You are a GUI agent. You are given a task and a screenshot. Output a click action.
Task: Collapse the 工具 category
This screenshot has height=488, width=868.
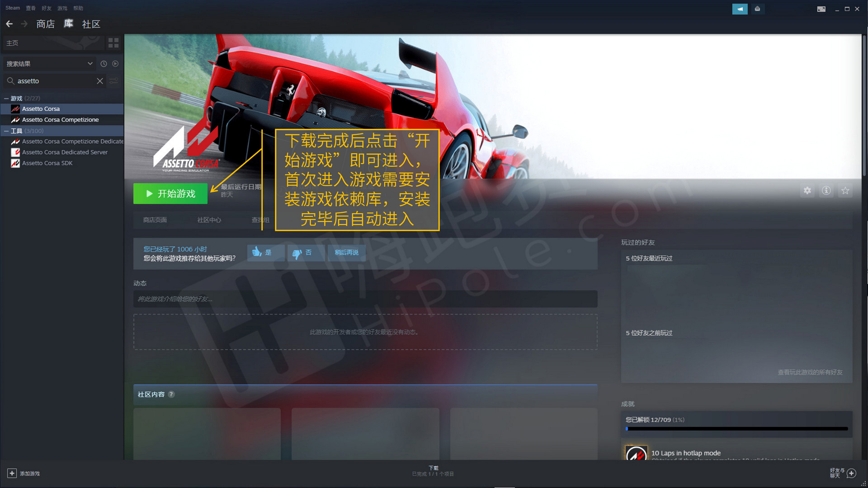tap(6, 131)
